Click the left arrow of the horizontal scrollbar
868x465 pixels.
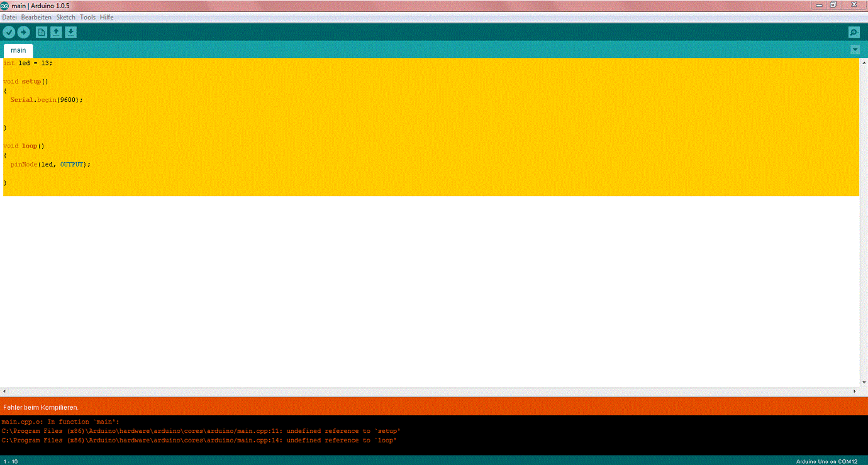point(4,391)
